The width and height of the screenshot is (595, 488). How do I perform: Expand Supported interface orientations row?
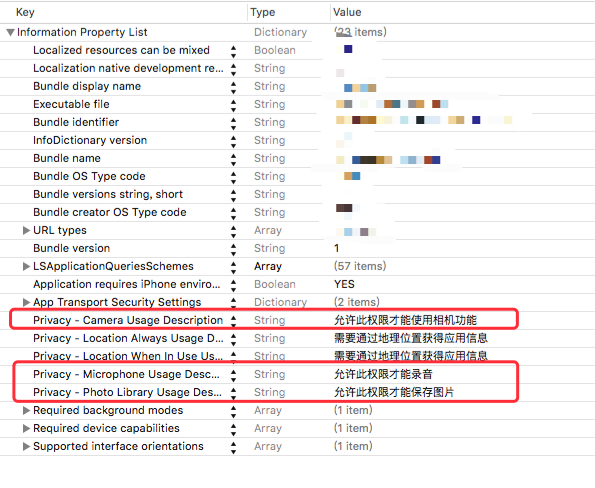pos(26,446)
